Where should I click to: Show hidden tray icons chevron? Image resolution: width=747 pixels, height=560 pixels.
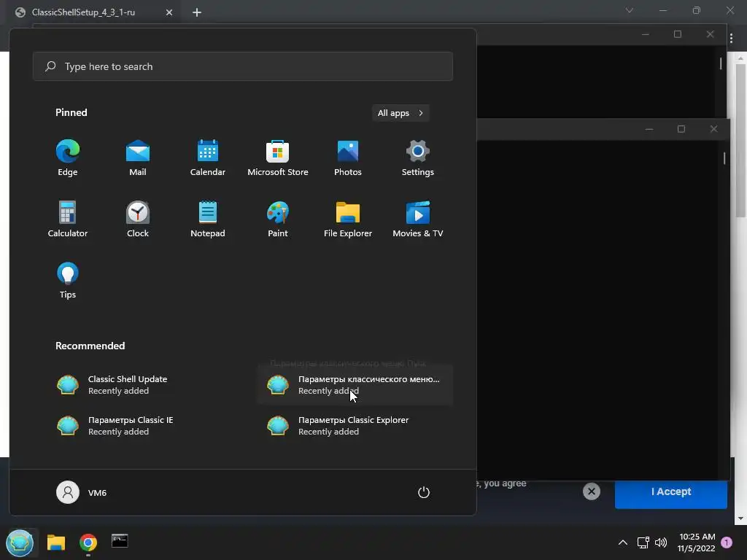click(623, 542)
